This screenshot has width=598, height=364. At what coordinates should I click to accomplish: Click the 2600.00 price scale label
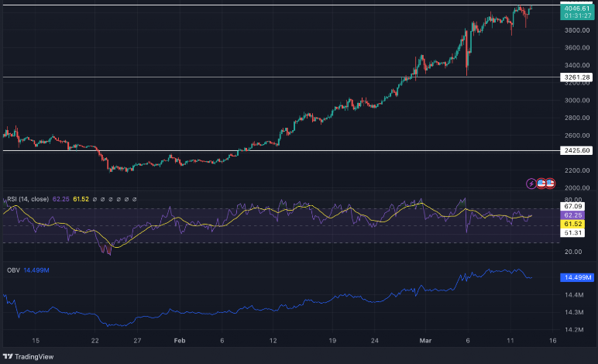click(x=577, y=136)
